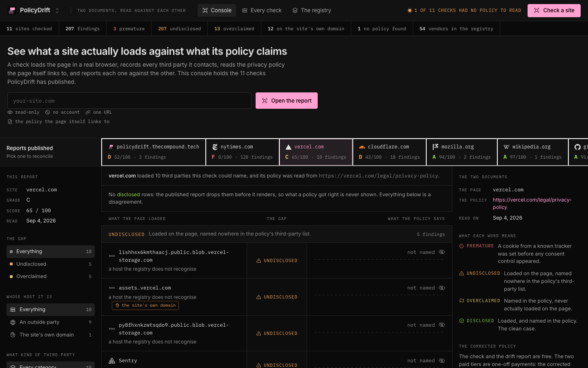Screen dimensions: 588x368
Task: Focus the your-site.com input field
Action: point(129,101)
